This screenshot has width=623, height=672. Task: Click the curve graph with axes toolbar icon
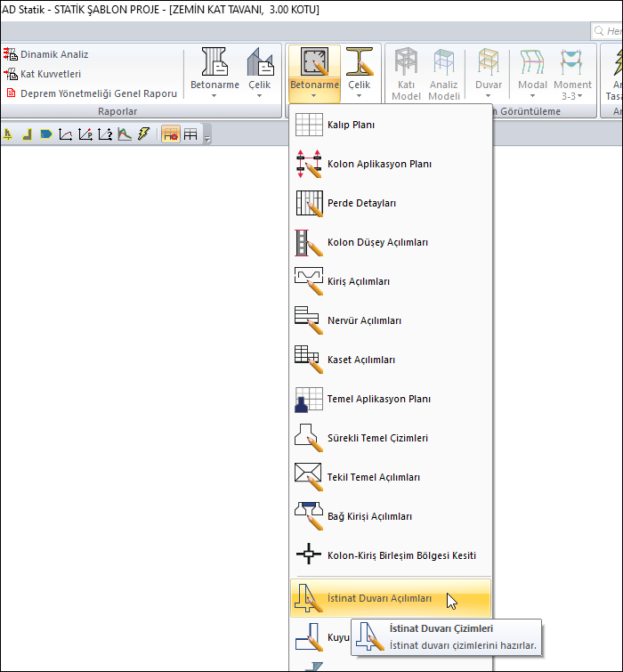(x=65, y=134)
